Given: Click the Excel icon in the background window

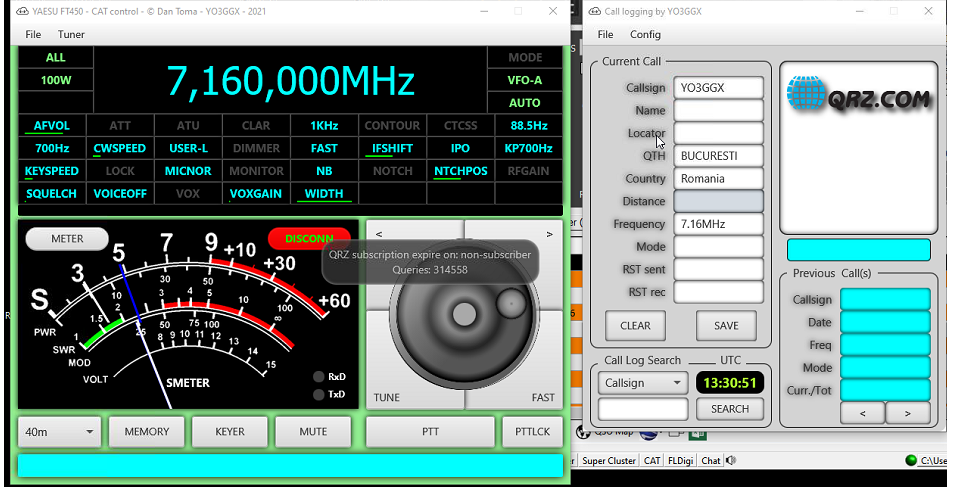Looking at the screenshot, I should [x=698, y=433].
